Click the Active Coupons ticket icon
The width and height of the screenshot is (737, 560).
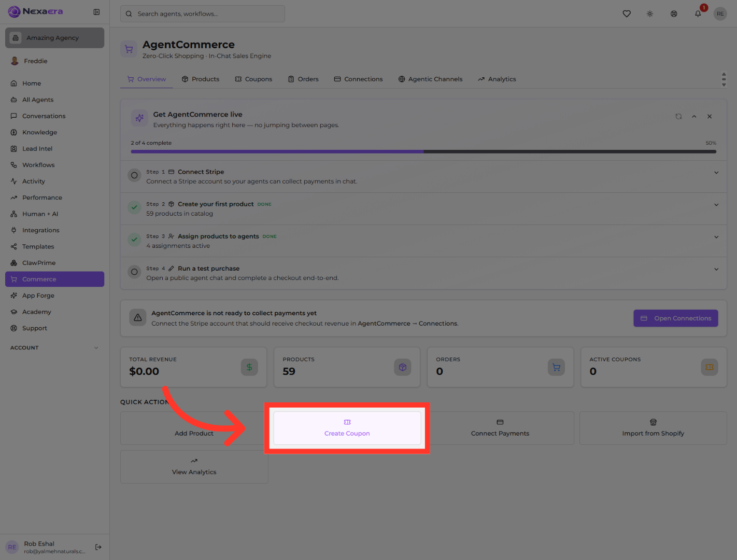pyautogui.click(x=710, y=367)
